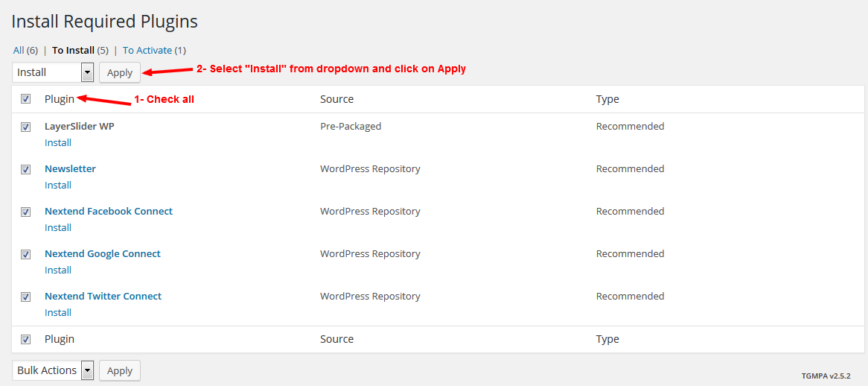
Task: Open the Newsletter plugin link
Action: [x=70, y=168]
